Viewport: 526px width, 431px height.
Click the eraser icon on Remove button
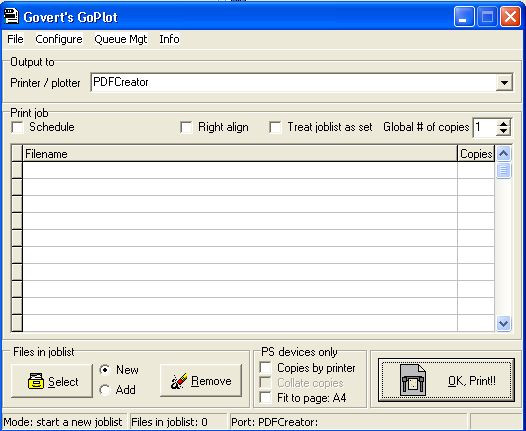click(179, 381)
